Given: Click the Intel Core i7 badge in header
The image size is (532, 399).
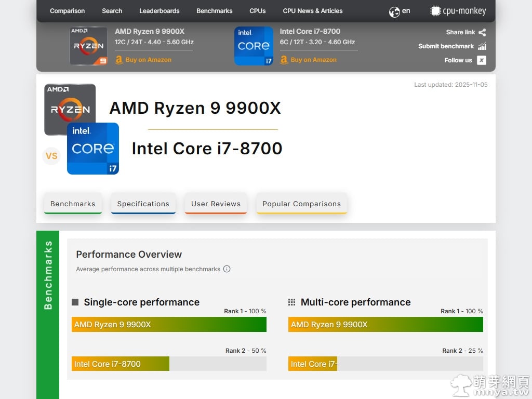Looking at the screenshot, I should click(254, 46).
